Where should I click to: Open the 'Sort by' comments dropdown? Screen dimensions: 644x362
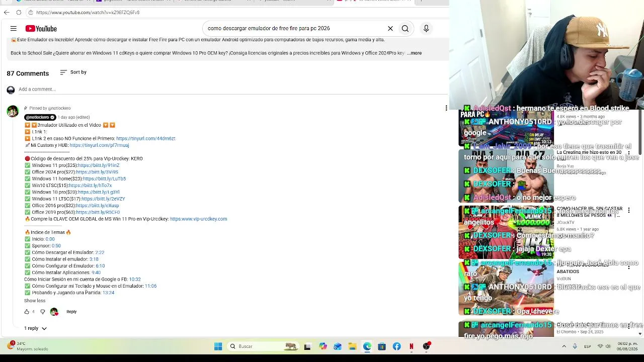pyautogui.click(x=73, y=72)
